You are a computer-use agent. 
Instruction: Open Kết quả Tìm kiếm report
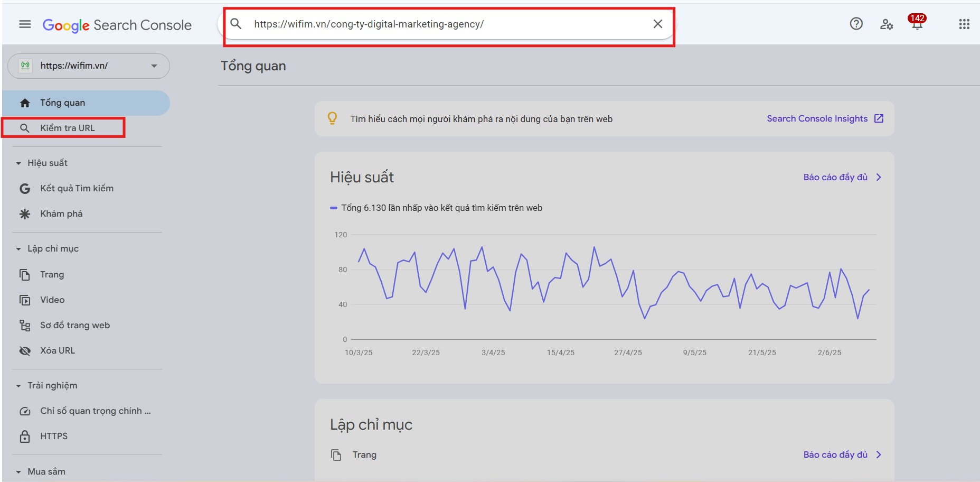tap(77, 189)
